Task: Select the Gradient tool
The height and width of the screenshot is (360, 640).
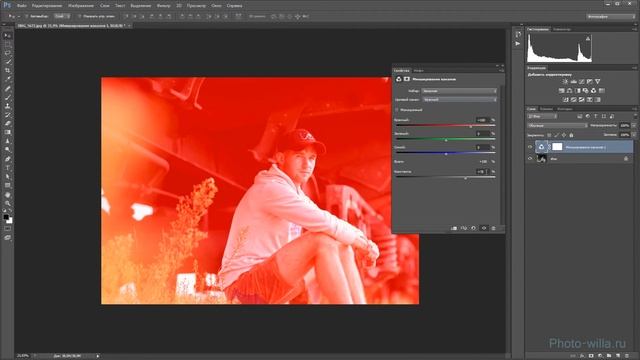Action: pyautogui.click(x=8, y=132)
